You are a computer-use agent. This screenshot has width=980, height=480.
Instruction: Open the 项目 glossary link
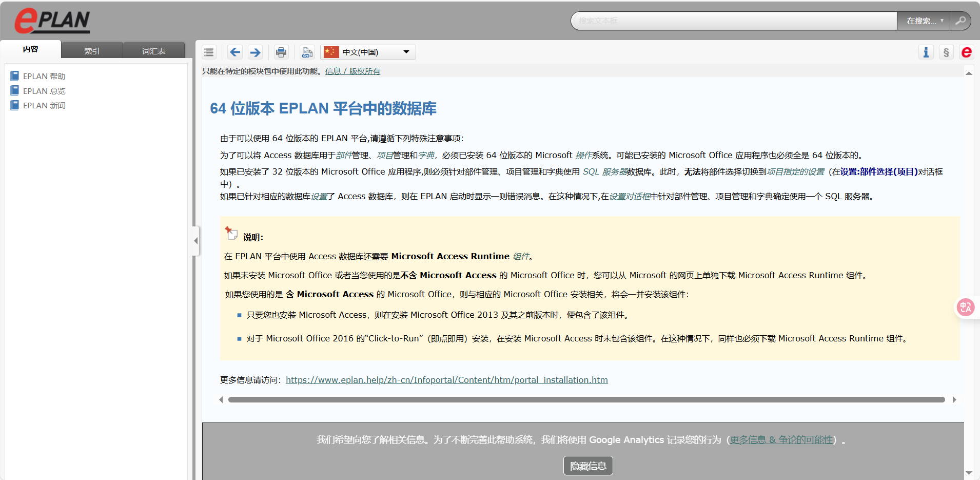[385, 155]
